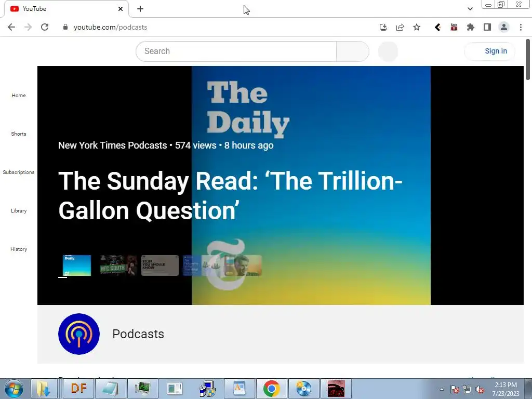532x399 pixels.
Task: Open the Extensions puzzle-piece menu
Action: coord(471,27)
